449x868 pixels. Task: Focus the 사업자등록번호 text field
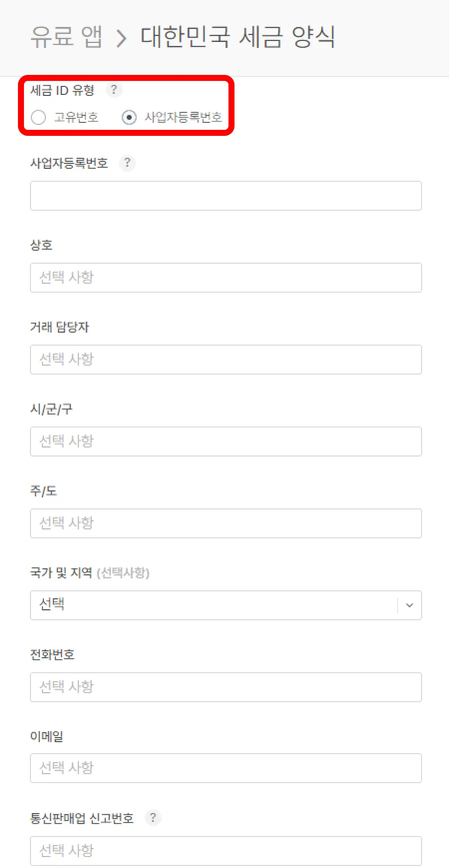tap(225, 196)
